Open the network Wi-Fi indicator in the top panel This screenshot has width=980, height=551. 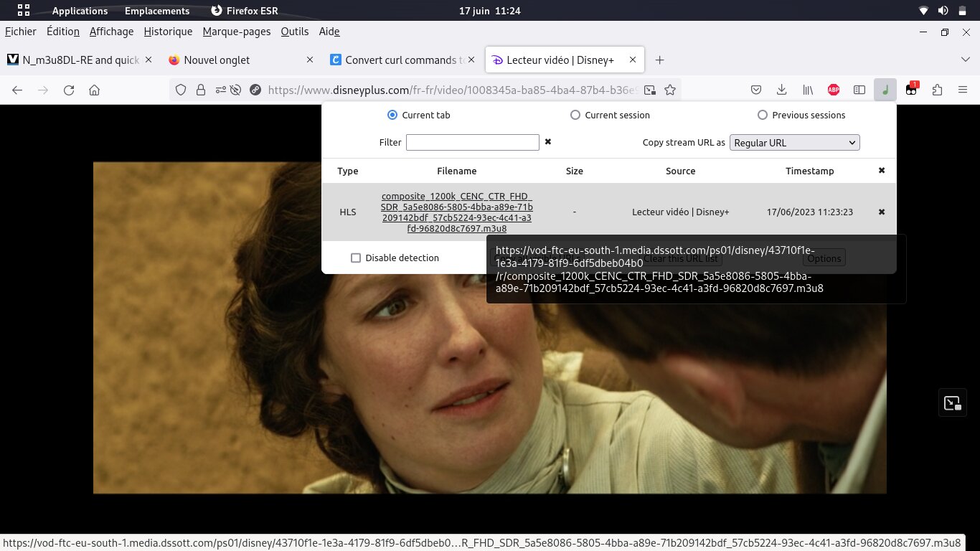923,11
